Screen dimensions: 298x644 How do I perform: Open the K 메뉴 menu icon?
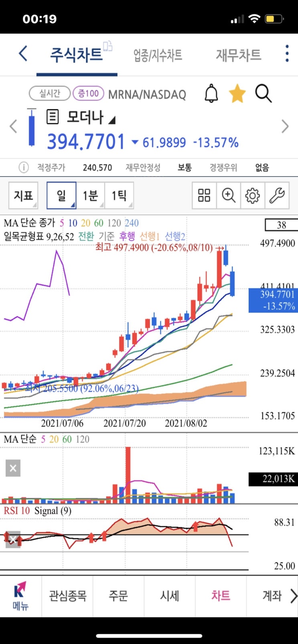tap(20, 596)
